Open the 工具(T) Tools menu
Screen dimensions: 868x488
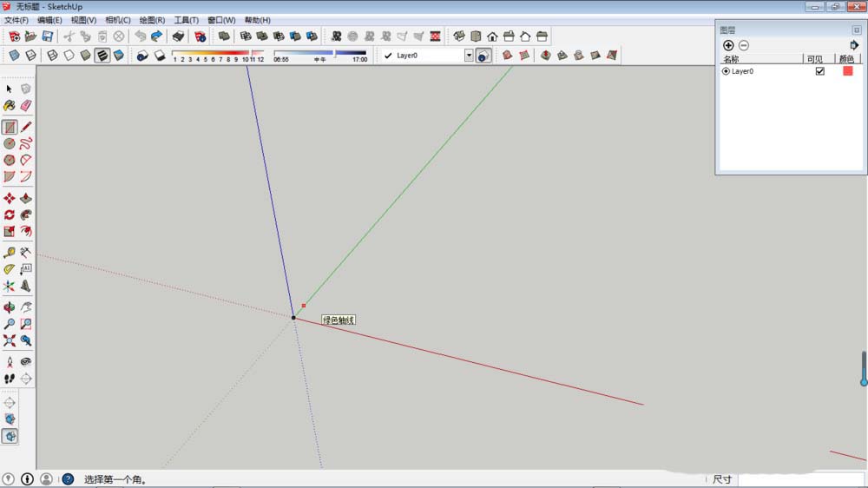(186, 20)
